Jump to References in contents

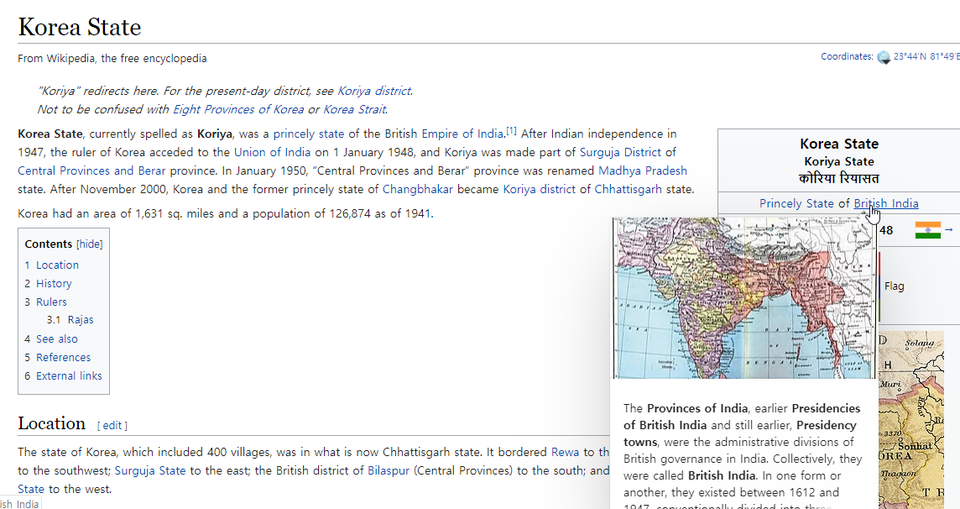click(x=63, y=357)
